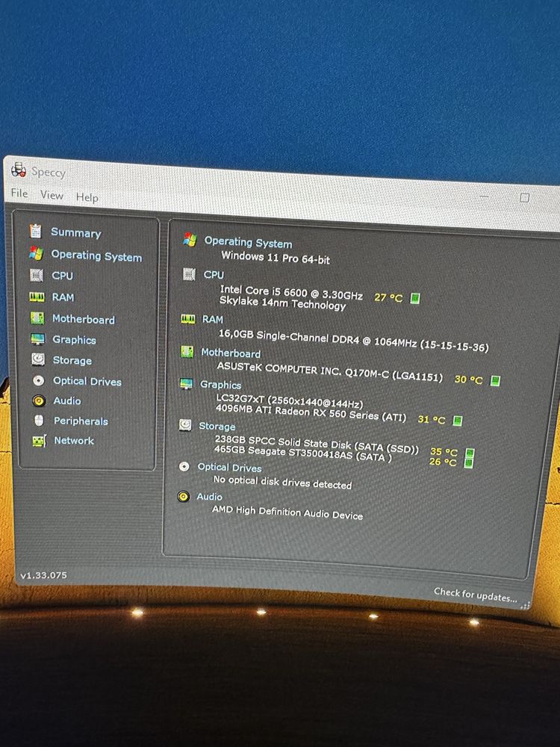Select Peripherals in the sidebar

click(x=81, y=421)
